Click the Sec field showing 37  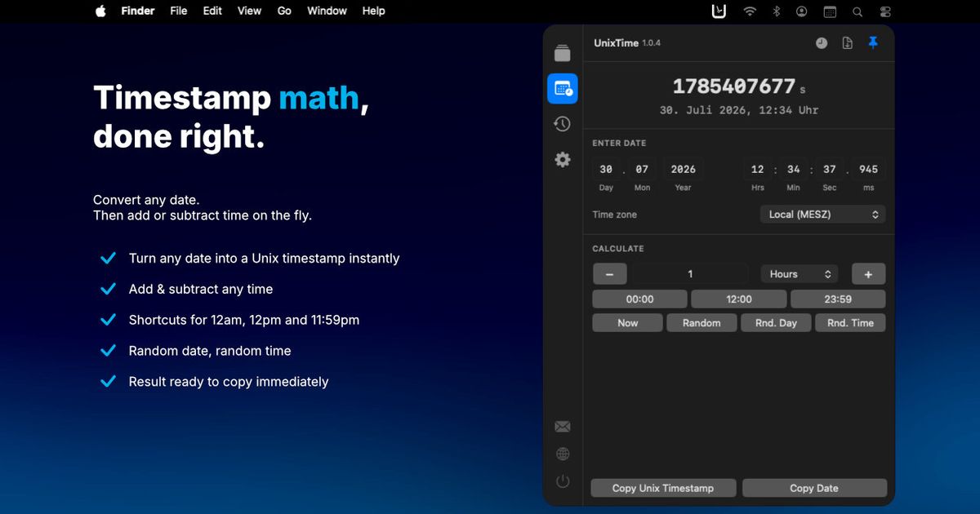[x=830, y=169]
